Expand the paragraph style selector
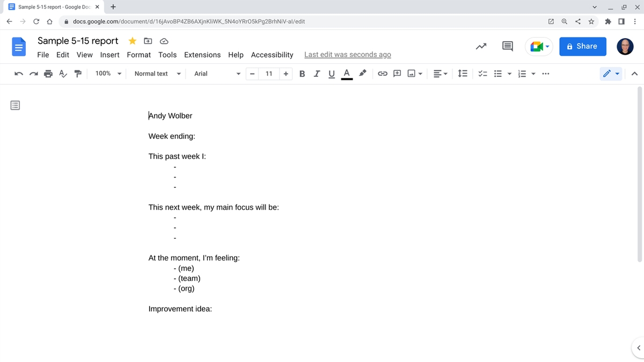644x362 pixels. pos(157,73)
